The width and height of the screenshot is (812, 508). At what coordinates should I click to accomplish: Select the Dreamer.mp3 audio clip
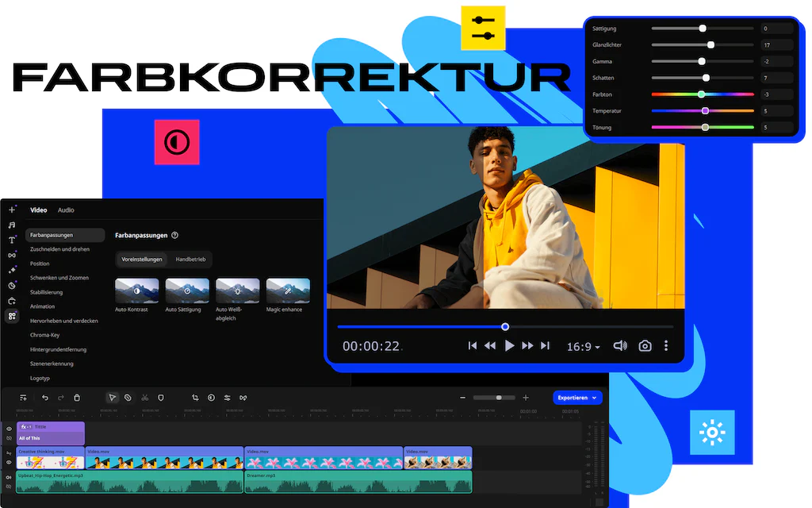click(358, 482)
